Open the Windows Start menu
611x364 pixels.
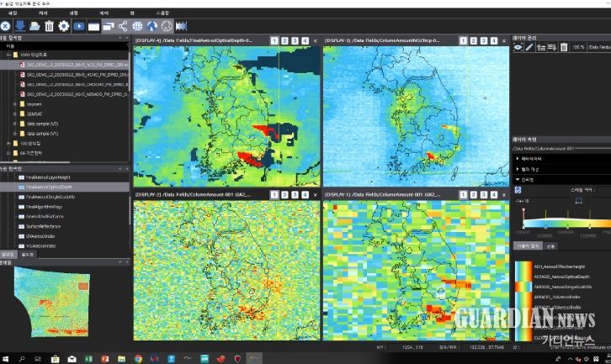[5, 359]
